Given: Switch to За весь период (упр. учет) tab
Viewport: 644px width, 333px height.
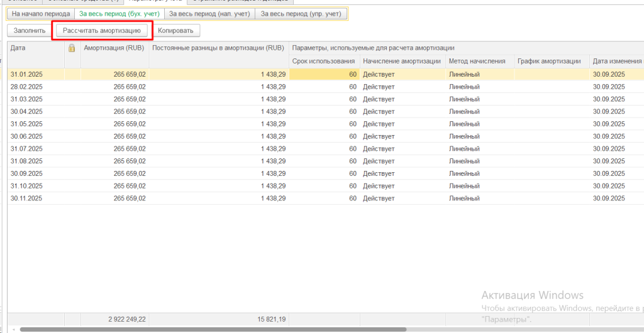Looking at the screenshot, I should [x=301, y=13].
